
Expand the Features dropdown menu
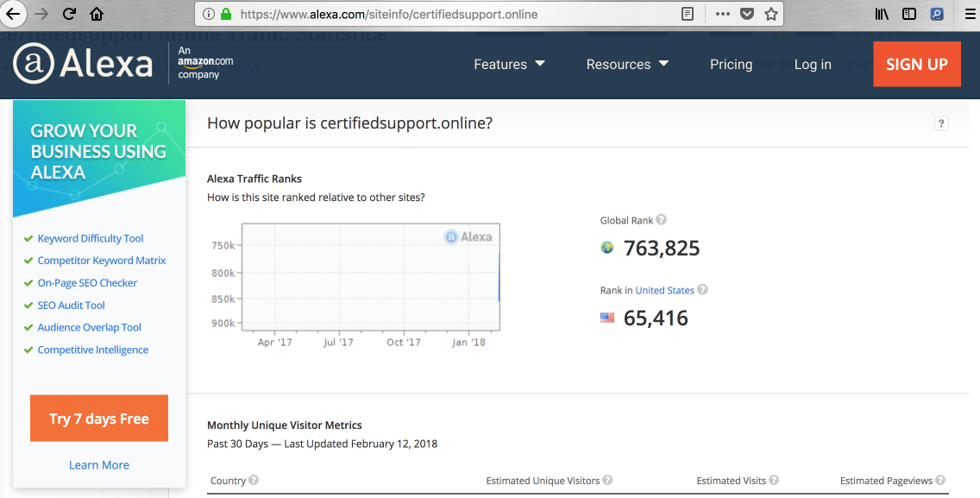tap(509, 64)
